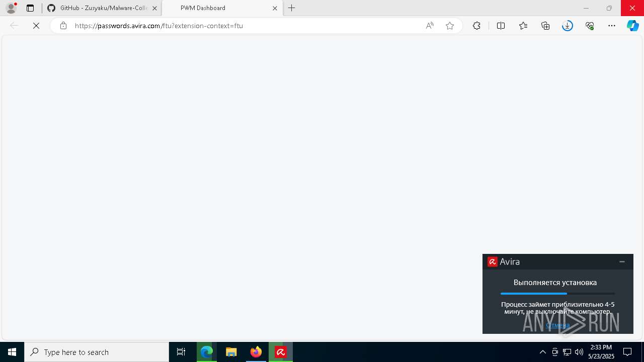Screen dimensions: 644x362
Task: Select the 'Выполняется установка' heading
Action: point(555,283)
